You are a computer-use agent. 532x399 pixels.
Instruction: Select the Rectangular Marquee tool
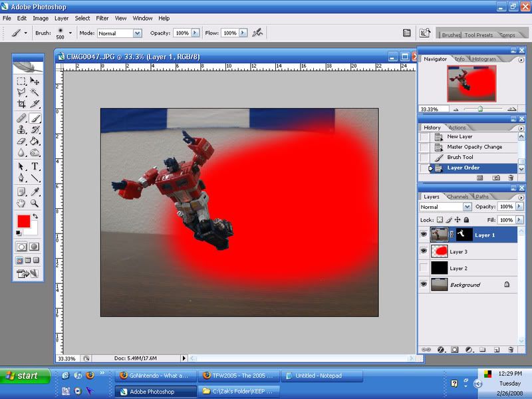[x=21, y=80]
